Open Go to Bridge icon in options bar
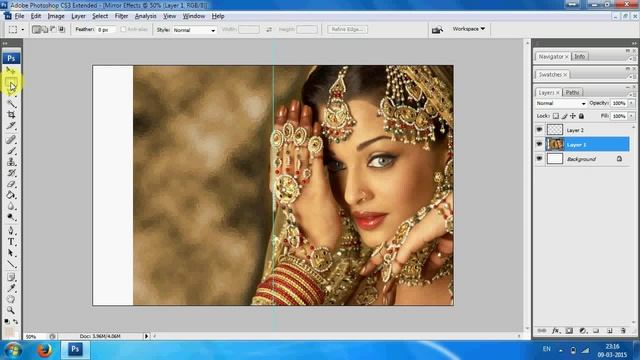Viewport: 640px width, 360px height. tap(437, 29)
